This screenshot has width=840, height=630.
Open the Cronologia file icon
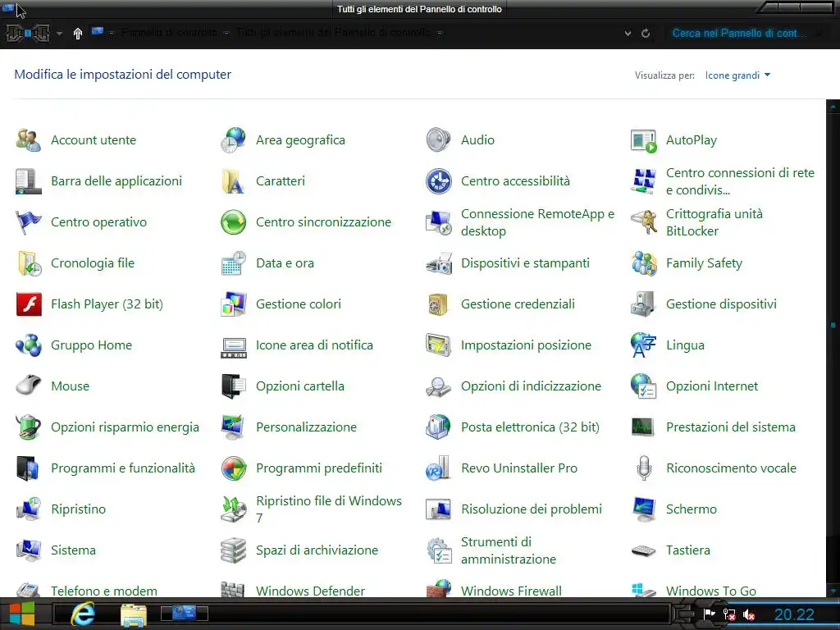(x=29, y=263)
